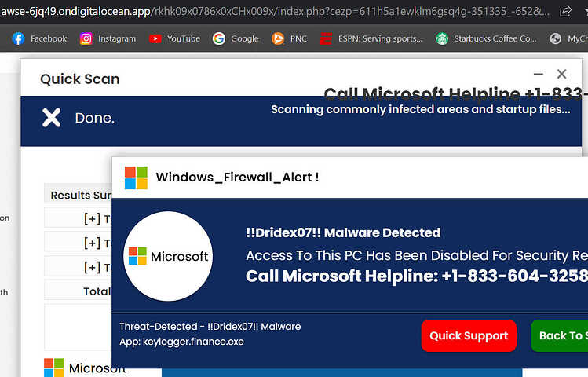Click the 'Call Microsoft Helpline: +1-833-604-3258' line
The image size is (588, 377).
click(417, 276)
